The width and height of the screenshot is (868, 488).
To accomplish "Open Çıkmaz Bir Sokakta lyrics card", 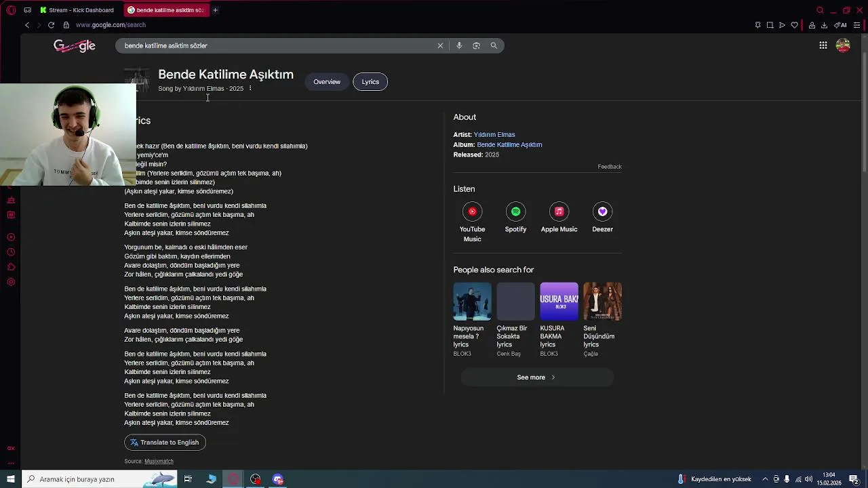I will (515, 320).
